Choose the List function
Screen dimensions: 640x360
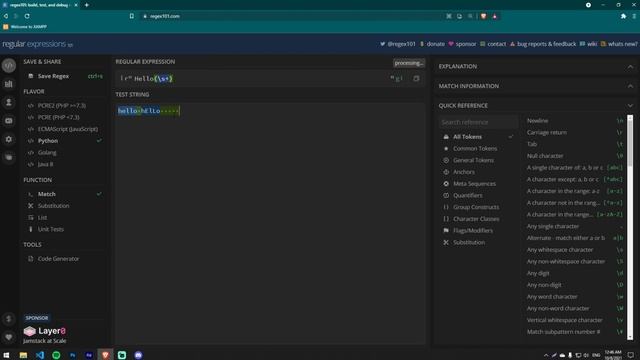click(42, 218)
